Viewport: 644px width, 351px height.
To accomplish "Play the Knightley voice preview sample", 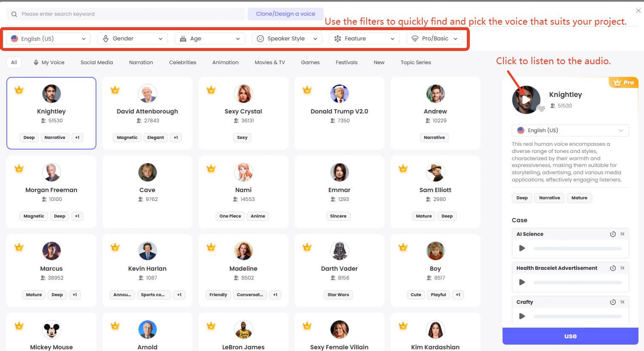I will (x=527, y=100).
